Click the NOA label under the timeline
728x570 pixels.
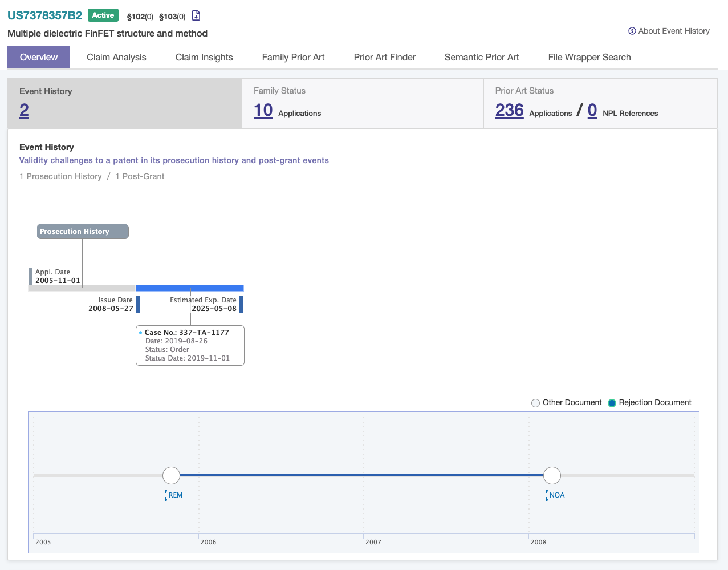557,495
